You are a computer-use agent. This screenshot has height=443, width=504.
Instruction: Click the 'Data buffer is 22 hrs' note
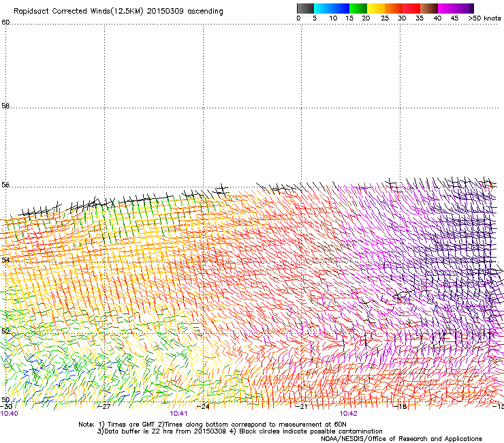click(240, 431)
